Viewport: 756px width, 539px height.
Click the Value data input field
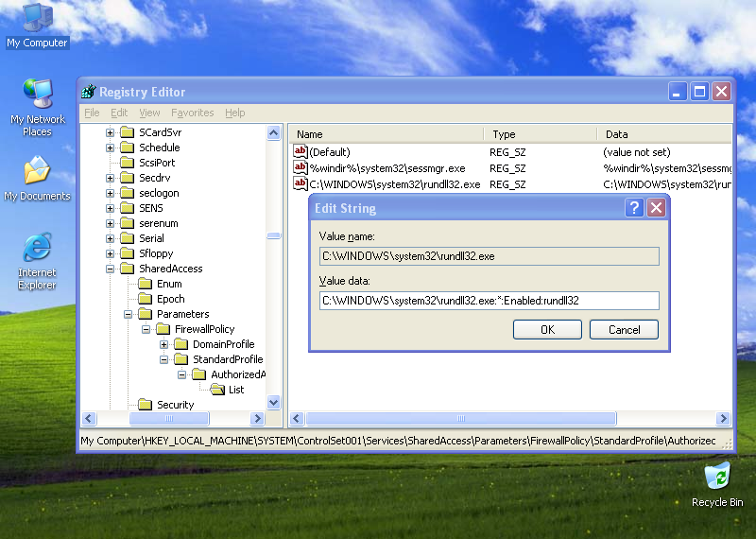[489, 301]
